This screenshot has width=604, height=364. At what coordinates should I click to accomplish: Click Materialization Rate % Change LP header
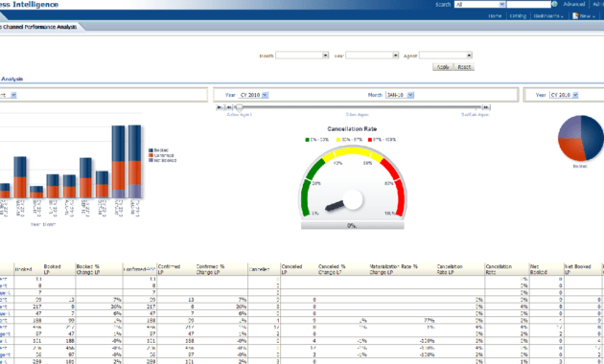[394, 269]
